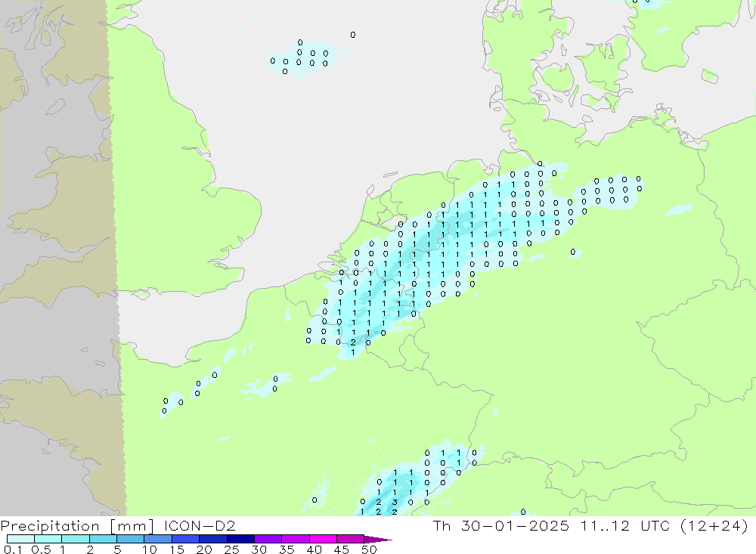Image resolution: width=756 pixels, height=554 pixels.
Task: Click the 30–35 mm violet legend swatch
Action: 268,539
